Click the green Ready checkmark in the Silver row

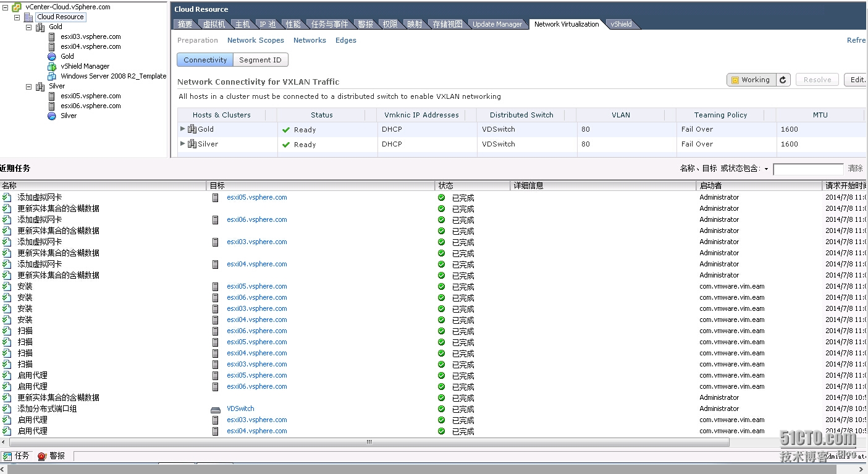[x=286, y=145]
